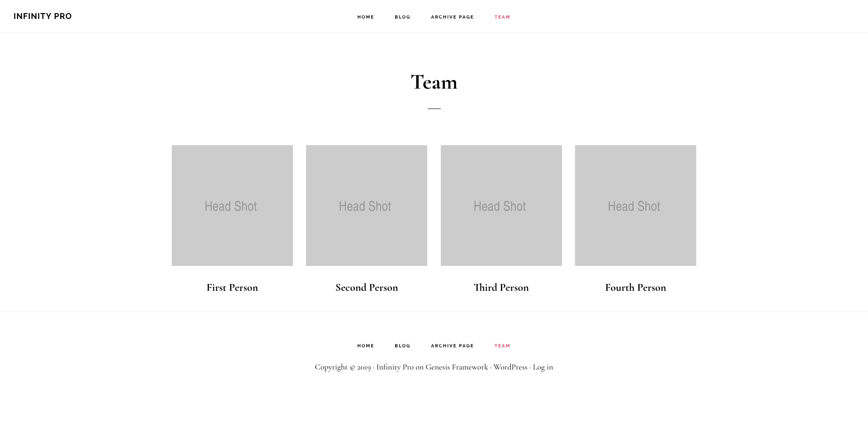Viewport: 868px width, 445px height.
Task: Click Team in the footer navigation
Action: [502, 346]
